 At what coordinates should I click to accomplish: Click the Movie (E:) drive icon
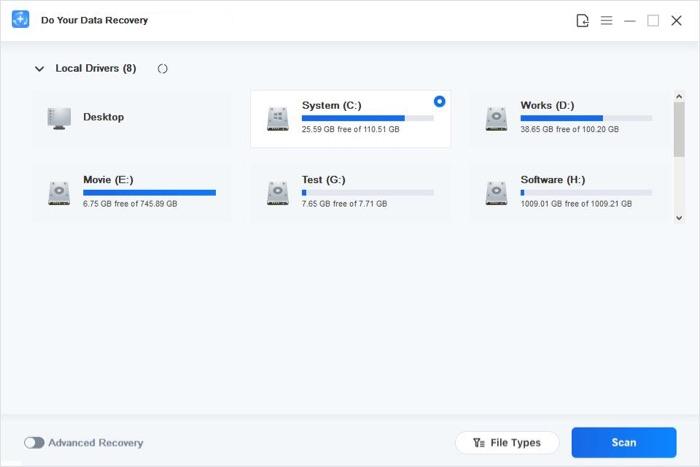(x=59, y=193)
